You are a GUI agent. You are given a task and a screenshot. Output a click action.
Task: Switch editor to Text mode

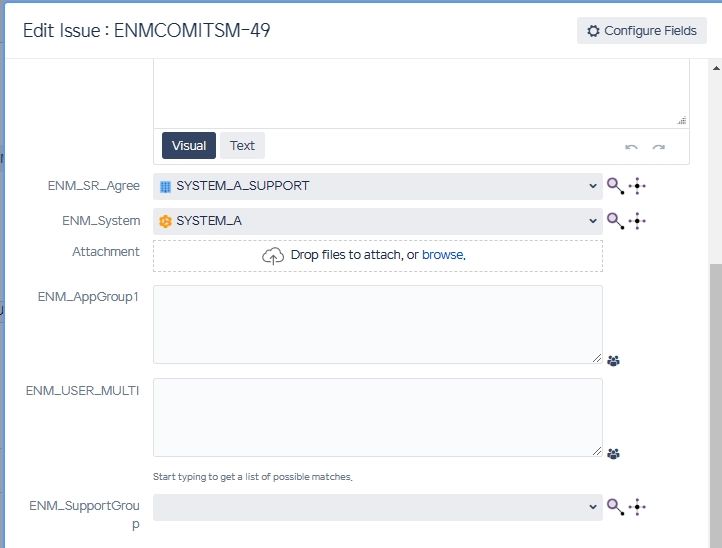click(242, 146)
